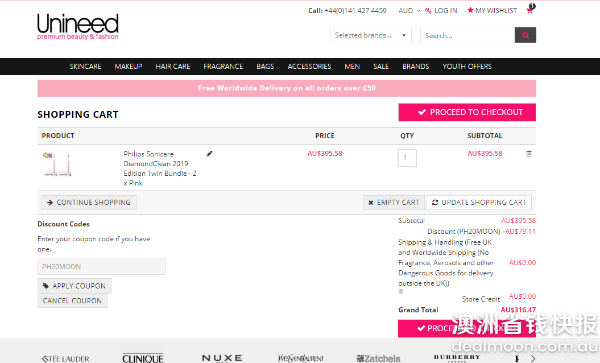Focus the quantity input field
This screenshot has width=600, height=363.
tap(407, 158)
